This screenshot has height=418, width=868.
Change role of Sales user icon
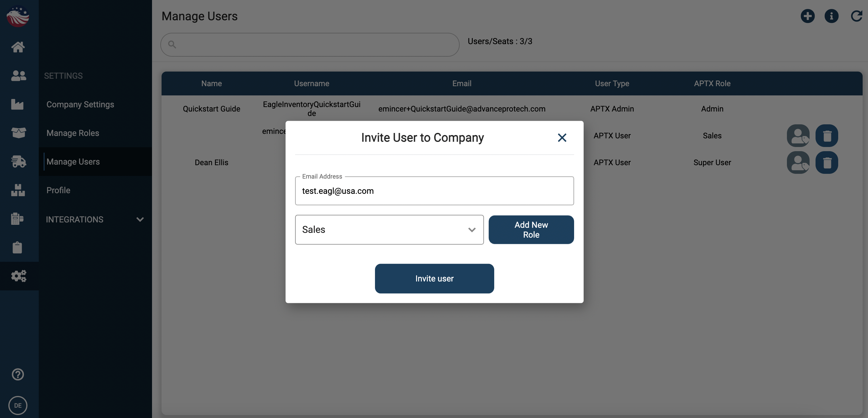[x=798, y=136]
